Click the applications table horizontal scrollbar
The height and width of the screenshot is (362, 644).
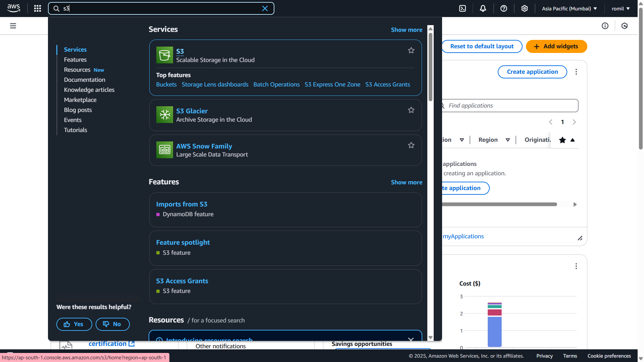click(499, 204)
